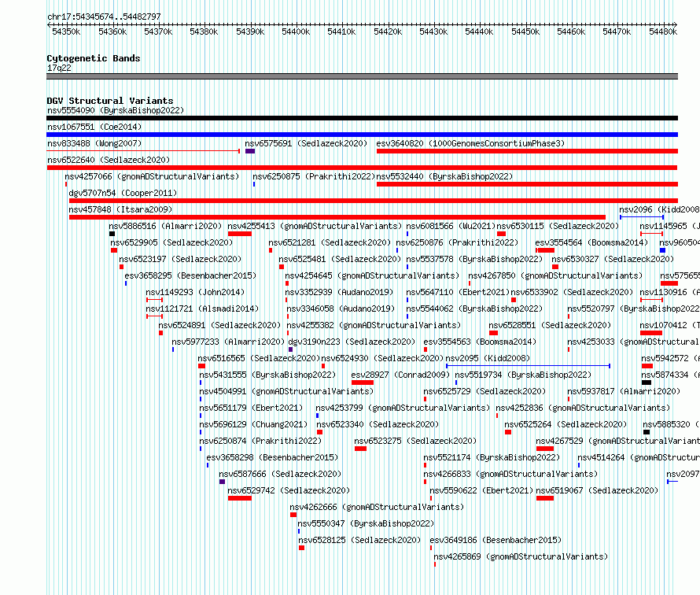
Task: Open nsv5647110 (Ebert2021) label
Action: click(x=458, y=292)
